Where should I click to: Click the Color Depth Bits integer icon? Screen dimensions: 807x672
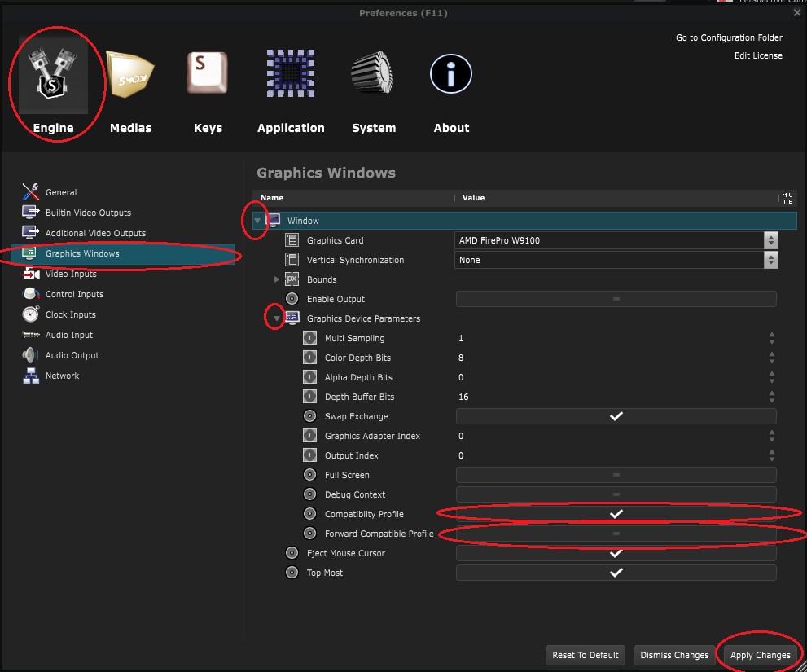click(x=309, y=358)
